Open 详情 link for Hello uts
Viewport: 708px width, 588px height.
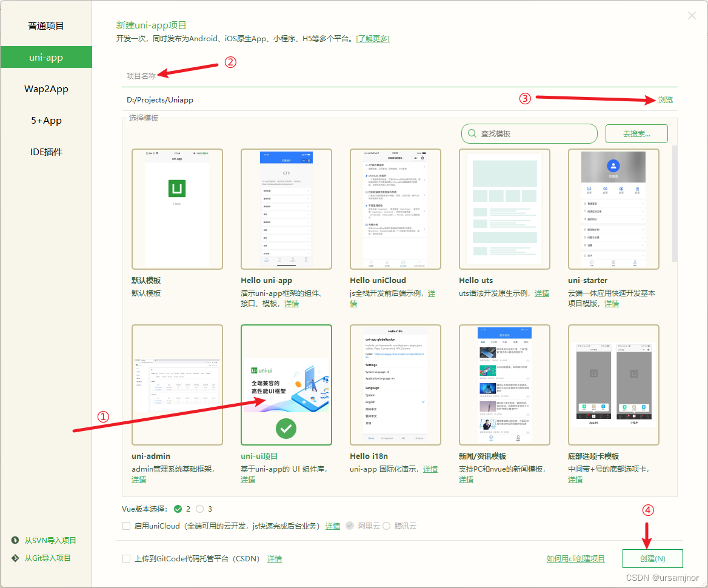(542, 293)
